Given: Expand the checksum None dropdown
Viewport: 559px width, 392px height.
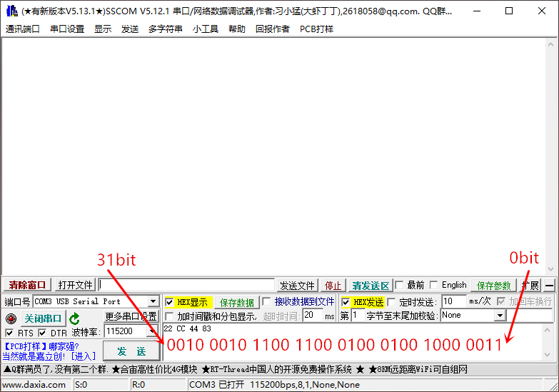Looking at the screenshot, I should click(500, 315).
